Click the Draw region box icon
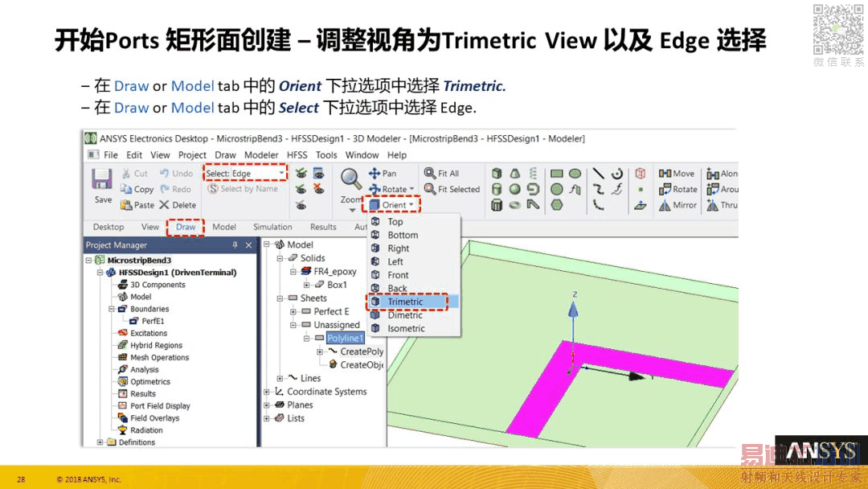Screen dimensions: 868x489 tap(641, 174)
